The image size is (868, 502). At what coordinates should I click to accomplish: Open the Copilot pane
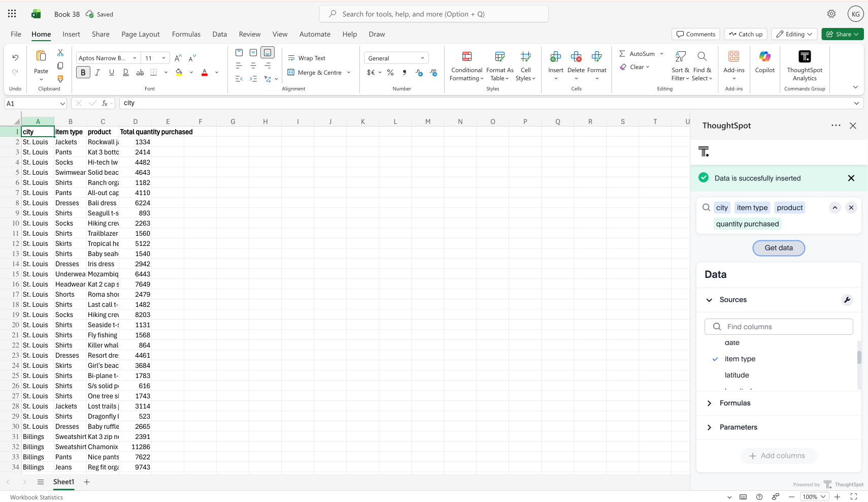764,64
